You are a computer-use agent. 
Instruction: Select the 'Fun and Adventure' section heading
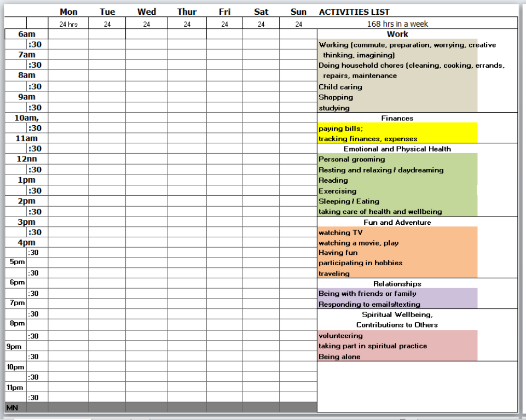[397, 222]
